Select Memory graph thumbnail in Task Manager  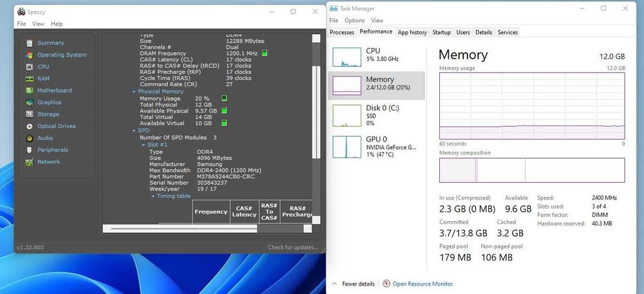[x=346, y=86]
